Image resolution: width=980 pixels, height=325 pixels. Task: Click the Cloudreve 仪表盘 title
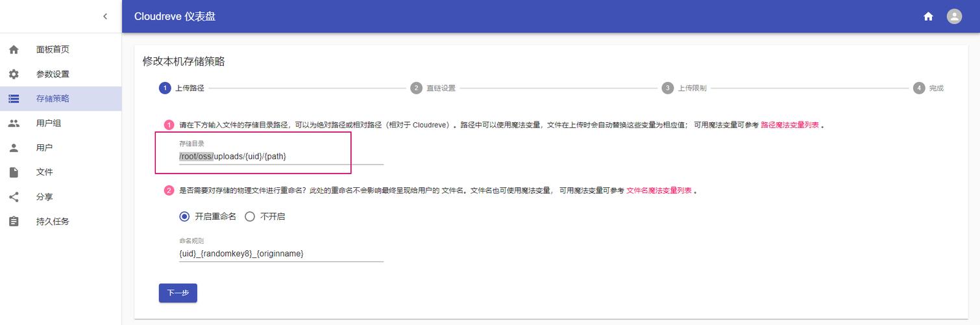click(175, 17)
